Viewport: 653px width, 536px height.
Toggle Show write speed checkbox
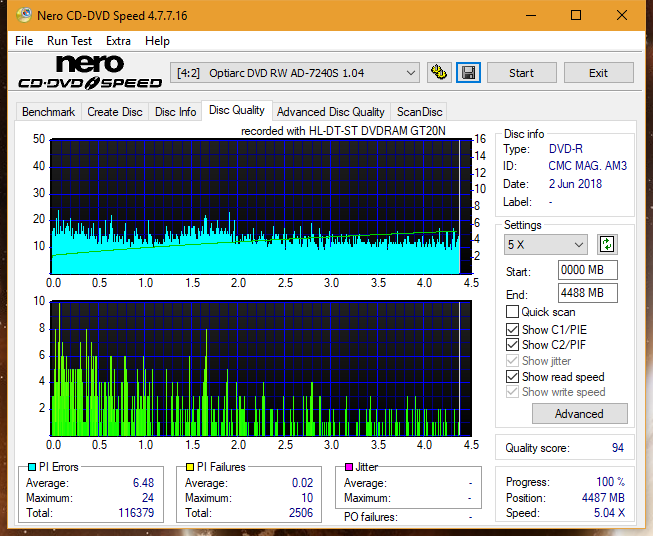(512, 392)
